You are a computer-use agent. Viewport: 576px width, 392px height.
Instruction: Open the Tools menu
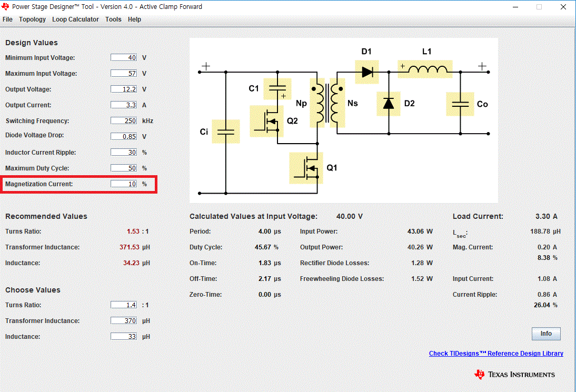113,19
